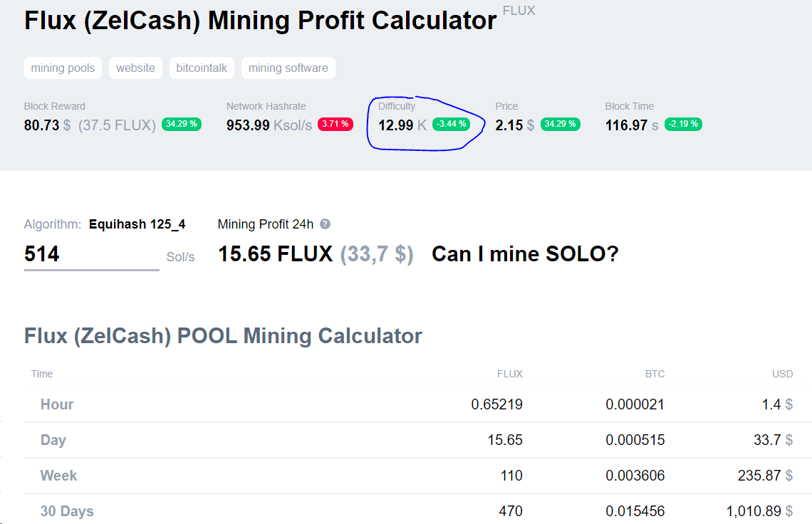Open the bitcointalk link
812x524 pixels.
tap(202, 68)
